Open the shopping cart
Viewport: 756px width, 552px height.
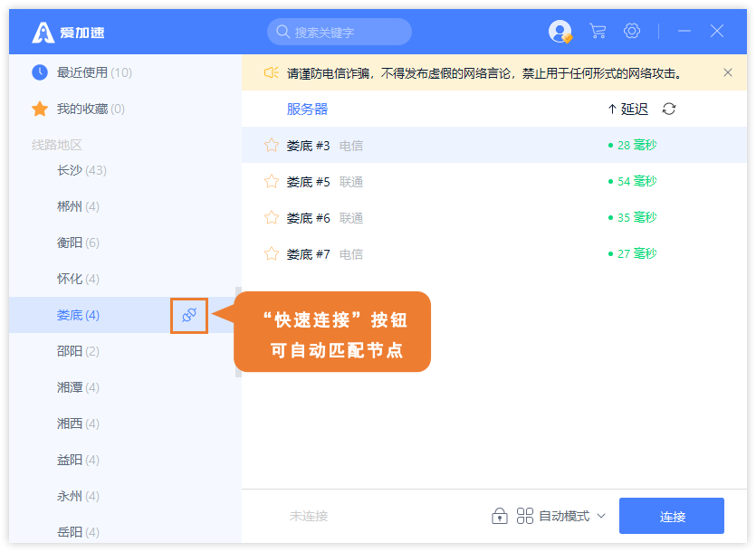click(x=598, y=32)
